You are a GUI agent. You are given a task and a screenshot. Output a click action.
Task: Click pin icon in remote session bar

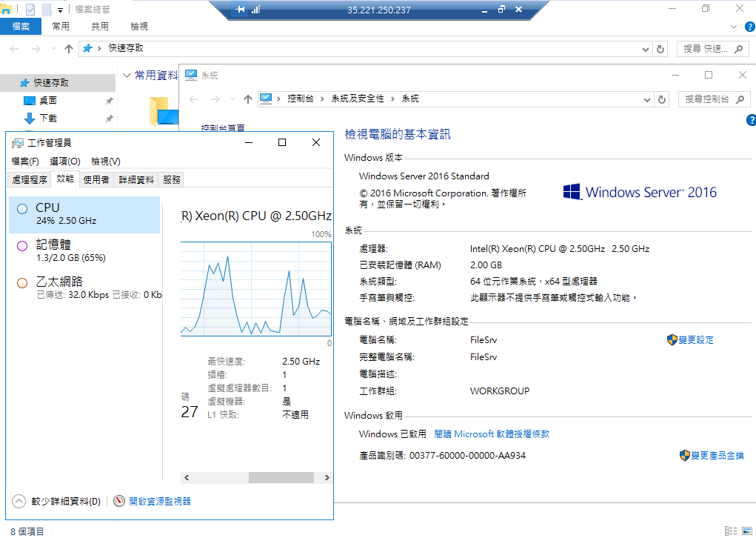(x=240, y=9)
